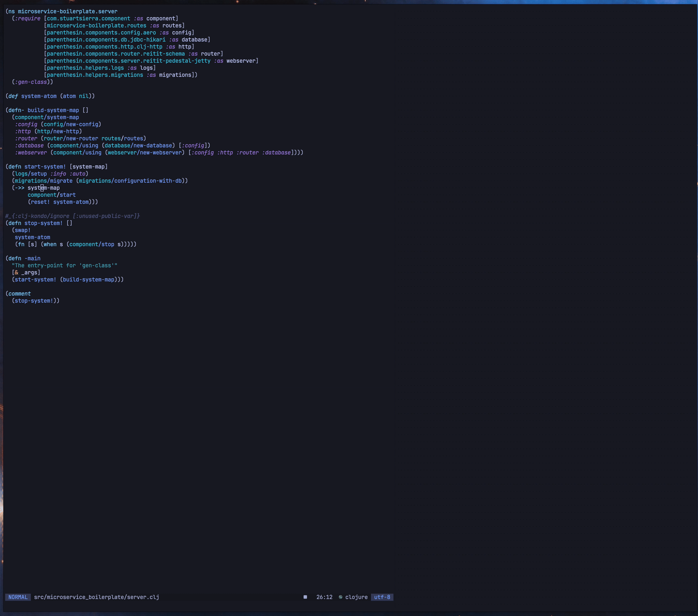Screen dimensions: 698x616
Task: Click 'swap!' in the stop-system! function
Action: [22, 230]
